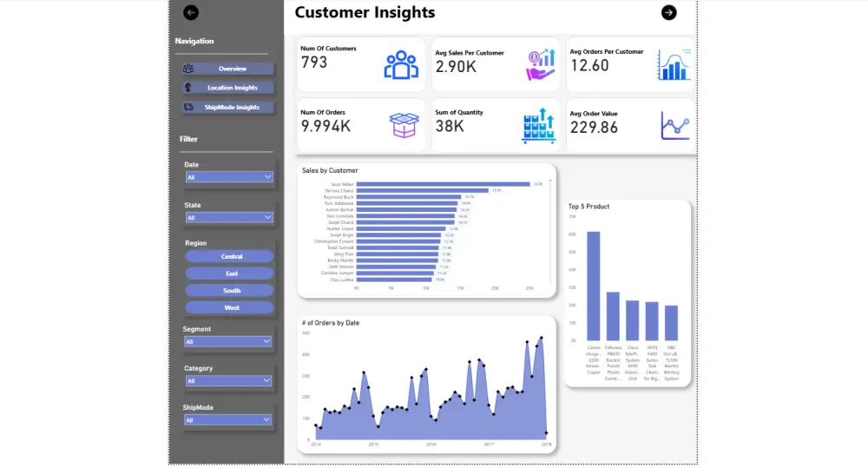
Task: Select the Cisco TelePresence bar in Top 5 Product
Action: pos(632,320)
